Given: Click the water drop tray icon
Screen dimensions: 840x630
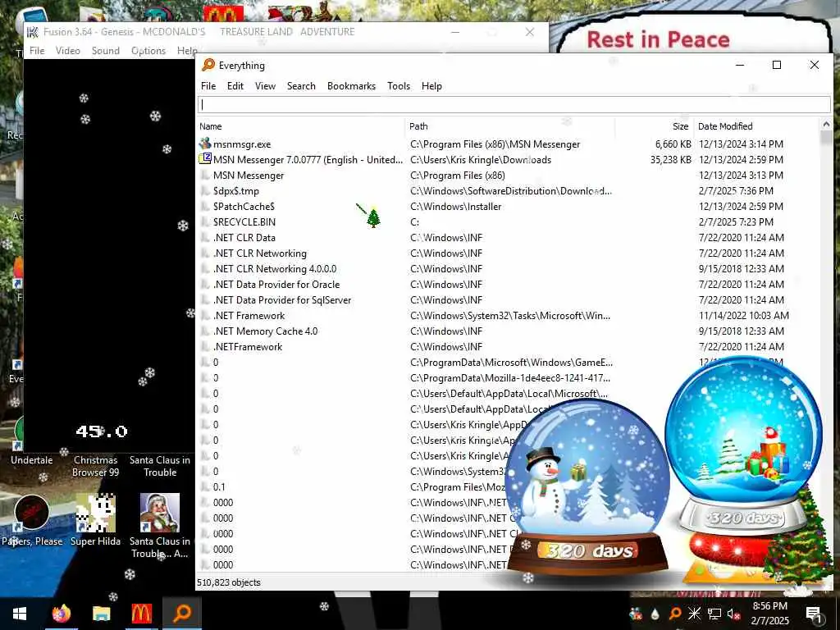Looking at the screenshot, I should click(655, 614).
